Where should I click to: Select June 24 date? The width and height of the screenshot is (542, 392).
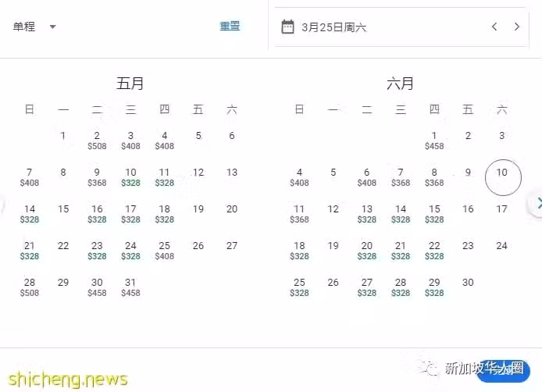click(x=502, y=246)
